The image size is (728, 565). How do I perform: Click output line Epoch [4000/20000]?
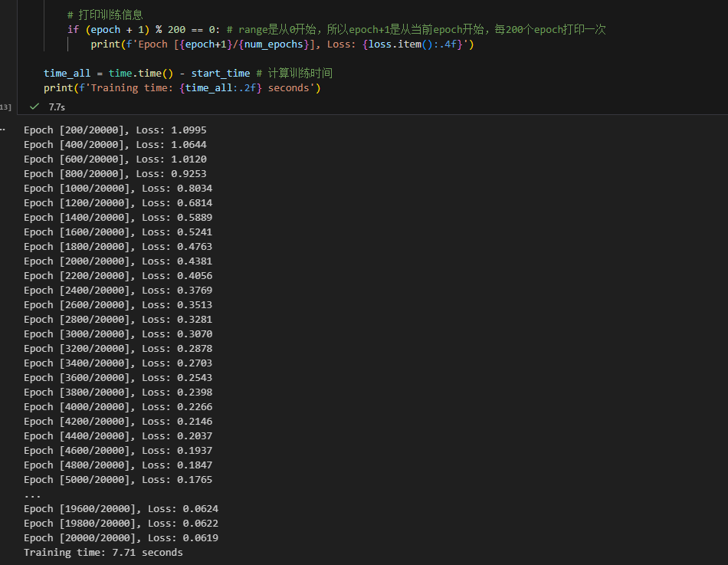(x=118, y=406)
